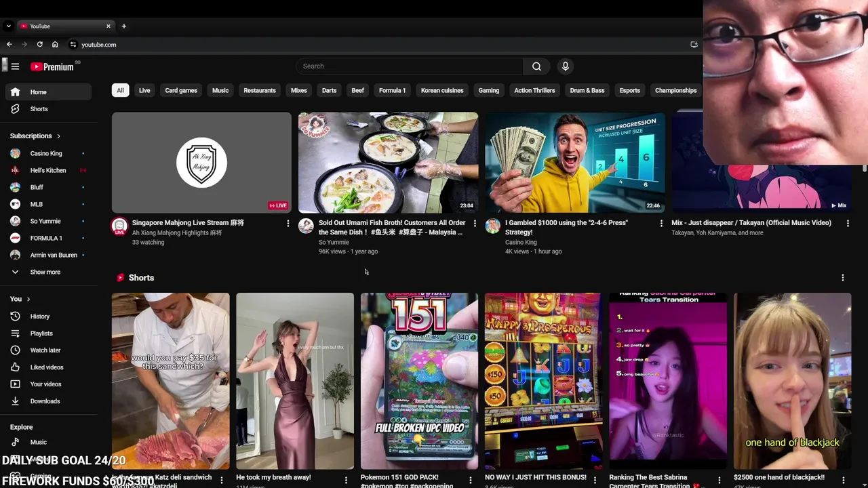Open FORMULA 1 subscription channel

[x=48, y=238]
